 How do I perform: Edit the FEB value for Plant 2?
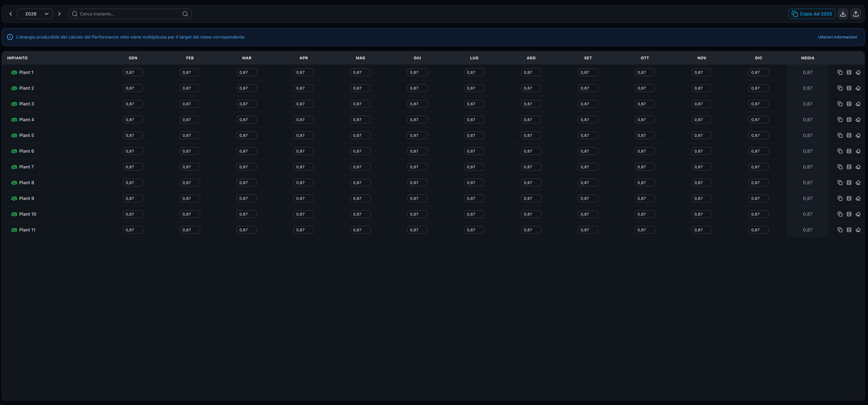pyautogui.click(x=190, y=88)
